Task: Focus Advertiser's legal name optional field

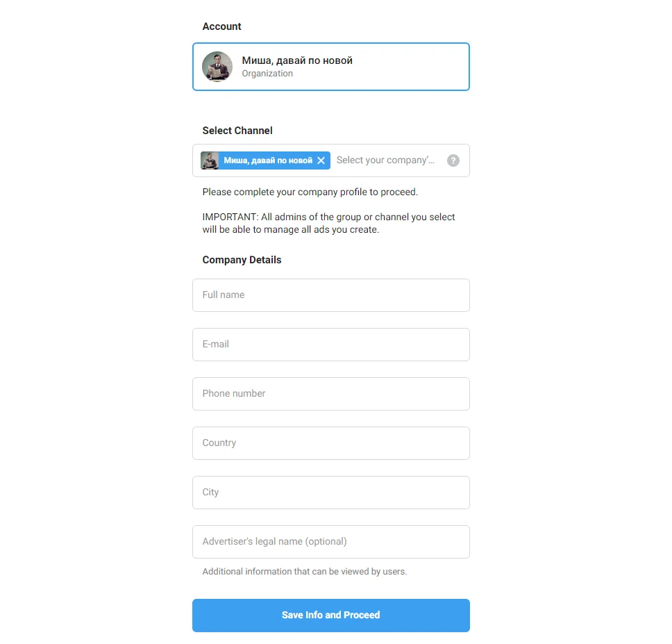Action: (330, 542)
